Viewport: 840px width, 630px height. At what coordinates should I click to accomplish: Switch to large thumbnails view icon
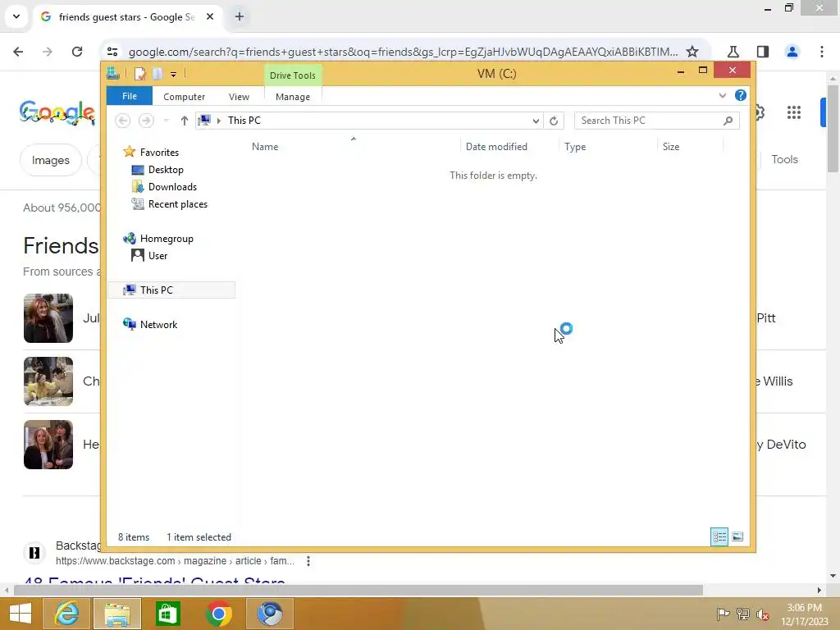(x=737, y=536)
